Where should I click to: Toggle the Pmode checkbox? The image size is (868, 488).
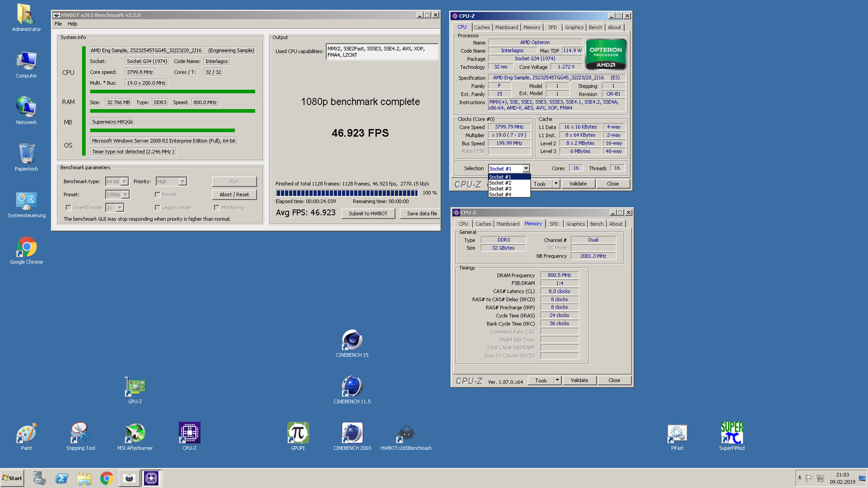tap(157, 195)
